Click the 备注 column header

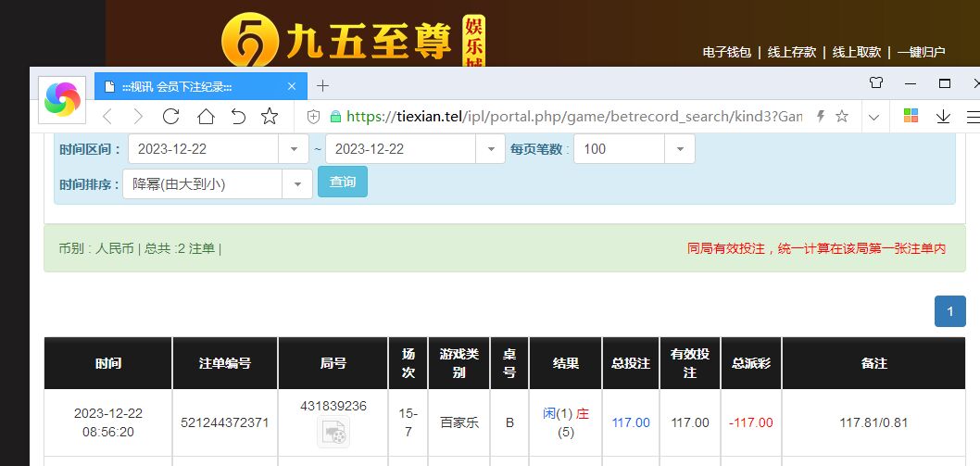pos(873,363)
